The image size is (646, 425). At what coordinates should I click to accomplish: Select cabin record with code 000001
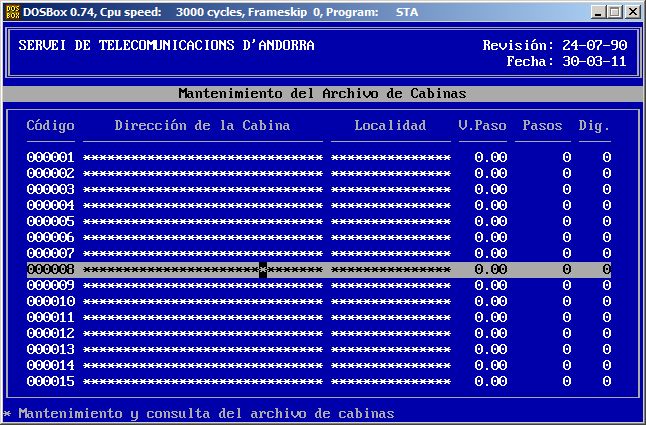(50, 157)
